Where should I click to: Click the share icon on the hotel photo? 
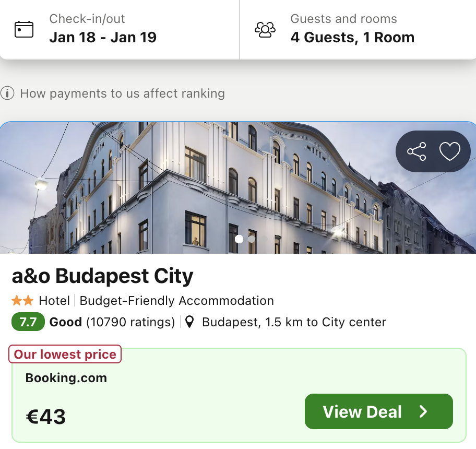[416, 151]
